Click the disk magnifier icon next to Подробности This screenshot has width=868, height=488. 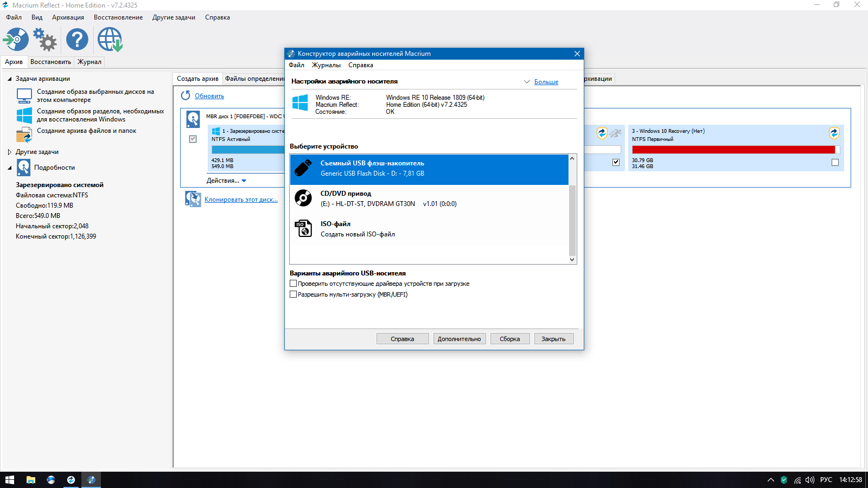click(24, 168)
